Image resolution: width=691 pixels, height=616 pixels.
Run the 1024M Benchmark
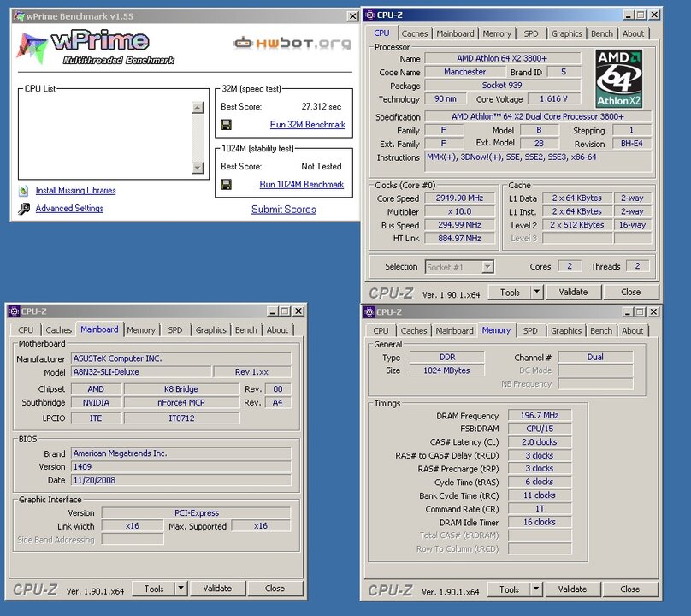pyautogui.click(x=301, y=184)
